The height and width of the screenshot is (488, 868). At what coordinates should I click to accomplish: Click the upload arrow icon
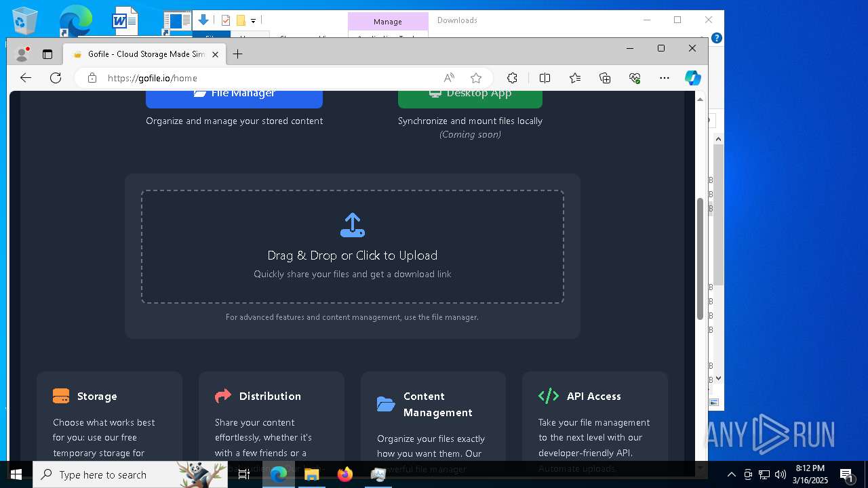click(x=353, y=226)
